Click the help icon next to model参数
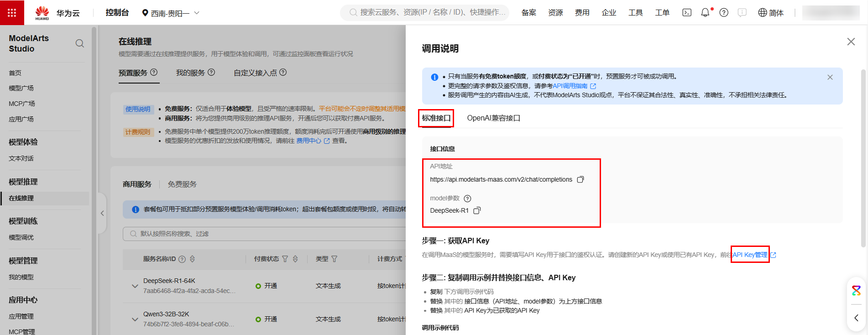The width and height of the screenshot is (868, 335). point(467,199)
